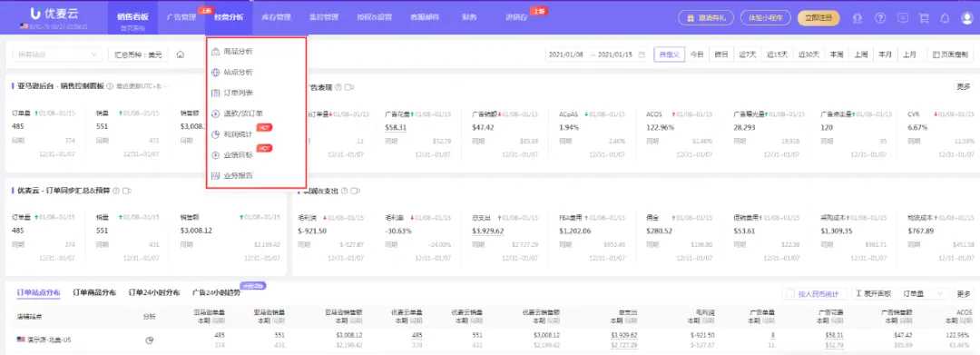Click the home icon beside 汇总币种
The height and width of the screenshot is (355, 980).
(180, 54)
